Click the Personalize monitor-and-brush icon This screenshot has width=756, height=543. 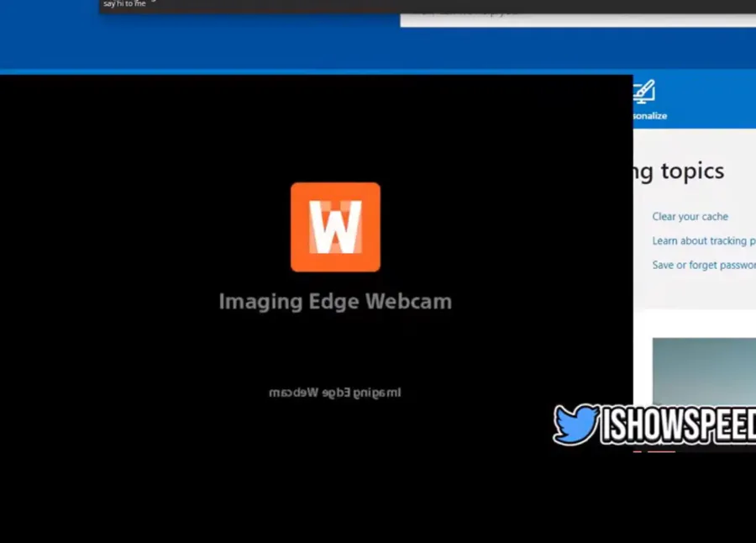(x=644, y=92)
